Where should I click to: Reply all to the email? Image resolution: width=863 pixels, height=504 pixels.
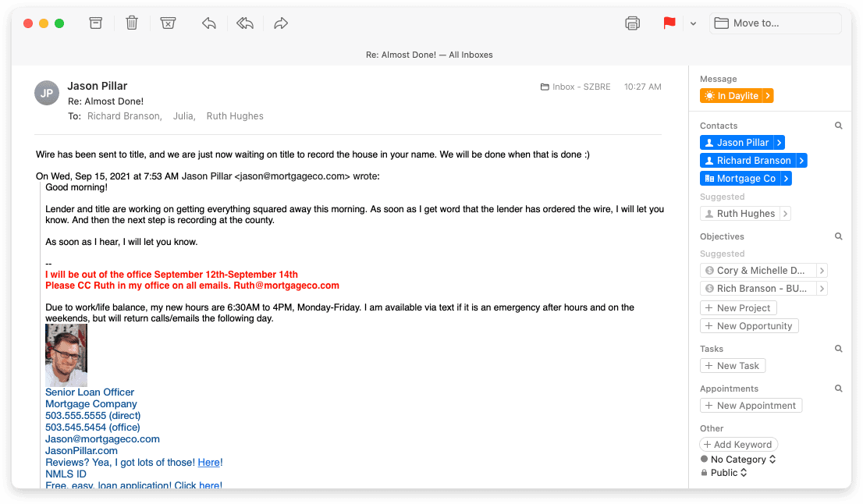click(245, 23)
